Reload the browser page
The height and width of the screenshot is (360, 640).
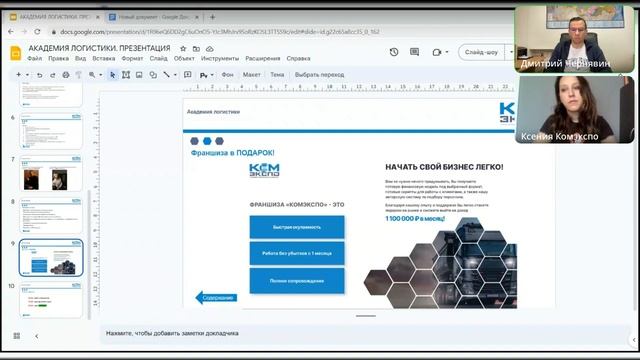click(37, 31)
